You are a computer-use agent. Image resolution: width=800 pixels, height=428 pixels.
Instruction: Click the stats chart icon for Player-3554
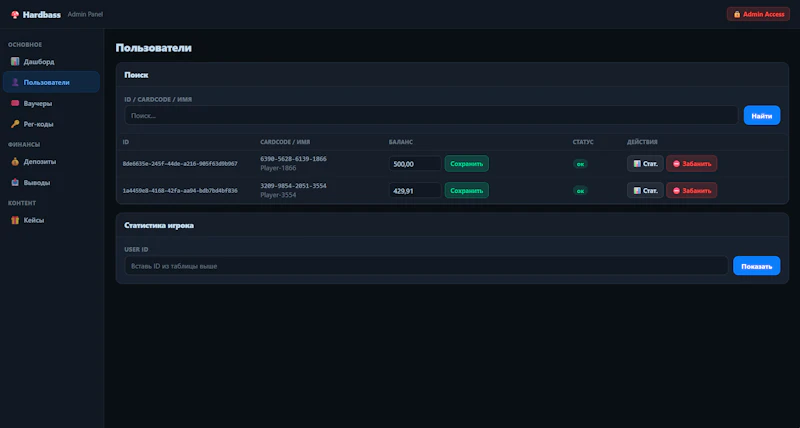click(x=637, y=190)
